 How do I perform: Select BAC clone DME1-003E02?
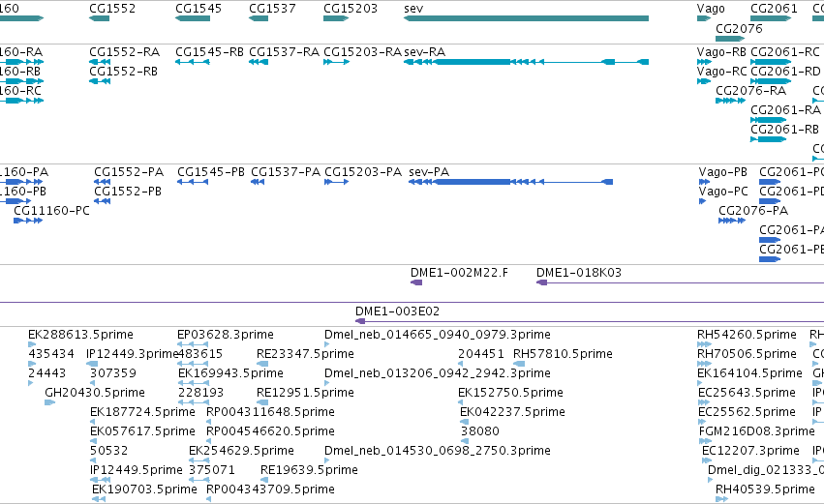coord(590,321)
